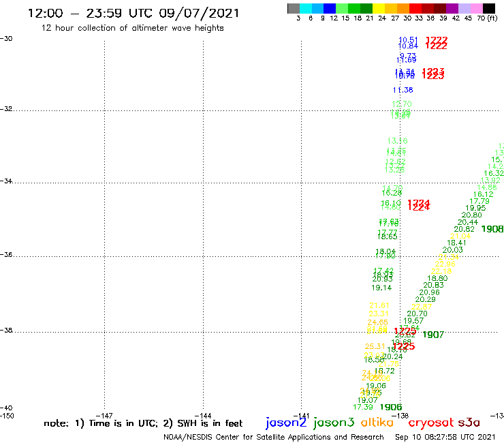504x443 pixels.
Task: Select the yellow 21.61 reading
Action: (379, 305)
